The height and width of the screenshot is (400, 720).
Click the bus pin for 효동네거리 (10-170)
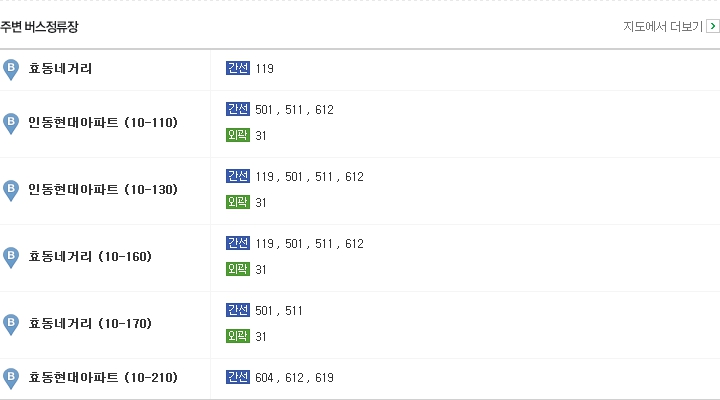11,325
